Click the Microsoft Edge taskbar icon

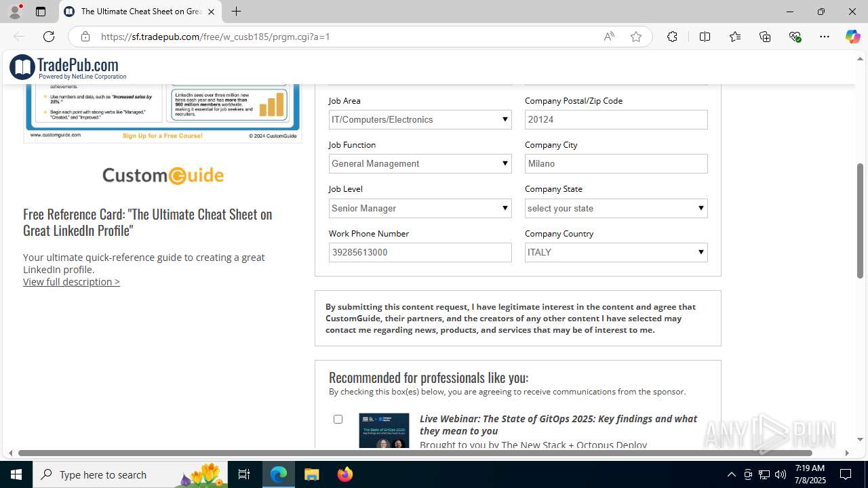tap(279, 474)
